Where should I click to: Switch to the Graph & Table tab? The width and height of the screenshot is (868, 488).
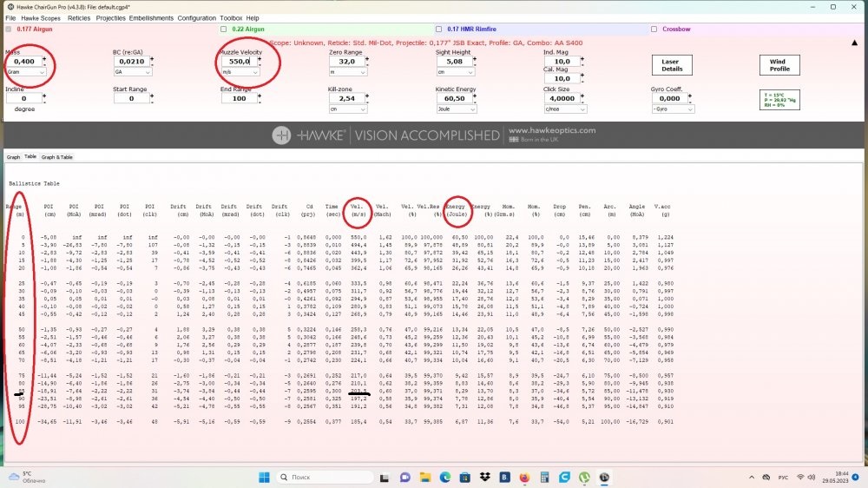click(57, 157)
